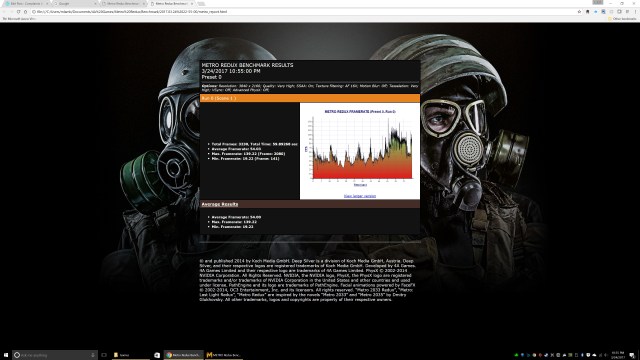Click the black extension icon next to the star
The image size is (640, 360).
(587, 12)
